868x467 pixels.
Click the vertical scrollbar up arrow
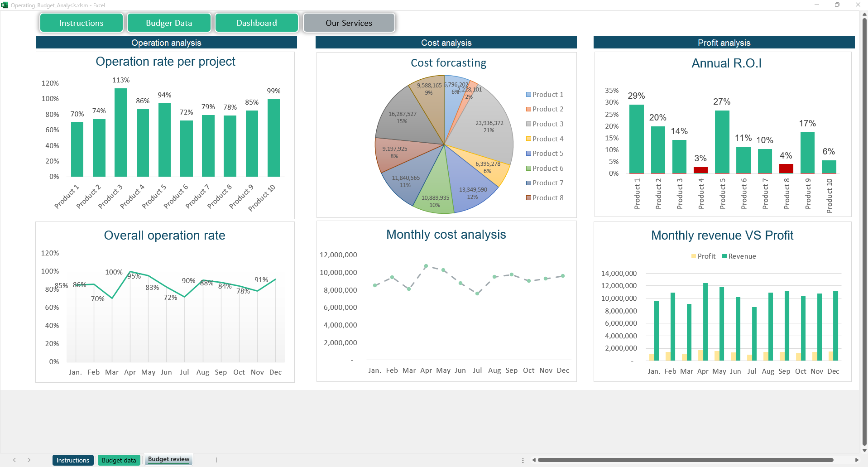(864, 14)
